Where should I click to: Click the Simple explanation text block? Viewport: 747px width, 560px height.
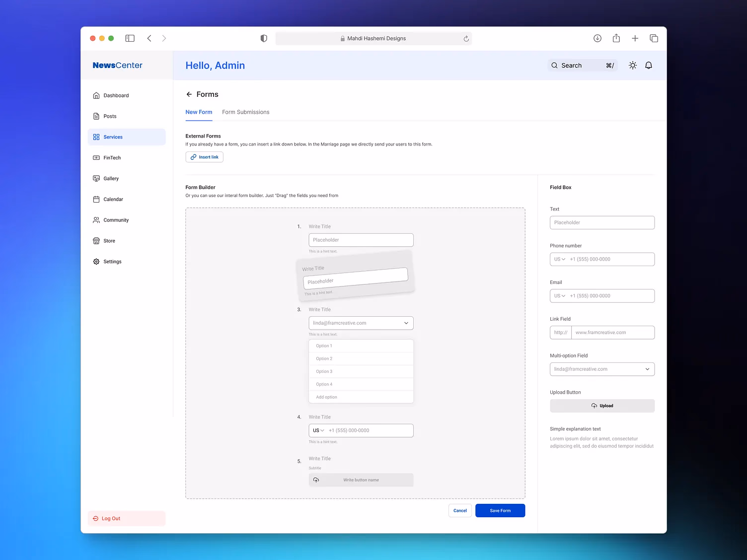click(x=602, y=437)
